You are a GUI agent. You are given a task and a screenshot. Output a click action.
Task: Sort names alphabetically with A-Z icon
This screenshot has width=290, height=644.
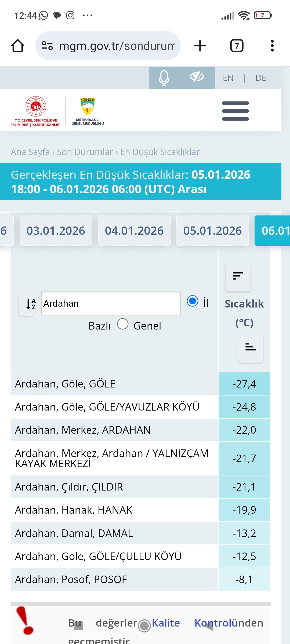coord(26,305)
